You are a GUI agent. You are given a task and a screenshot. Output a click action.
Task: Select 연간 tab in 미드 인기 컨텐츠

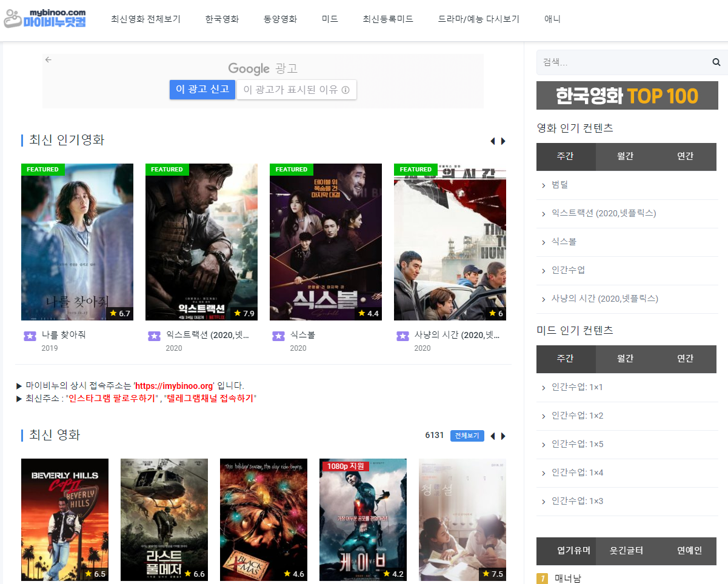pyautogui.click(x=686, y=359)
